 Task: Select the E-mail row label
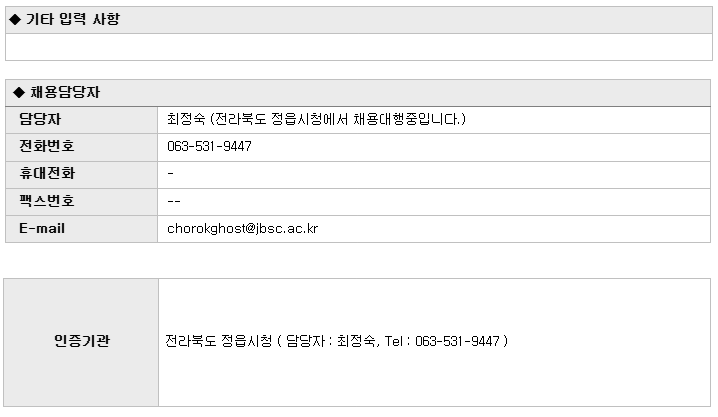click(42, 228)
